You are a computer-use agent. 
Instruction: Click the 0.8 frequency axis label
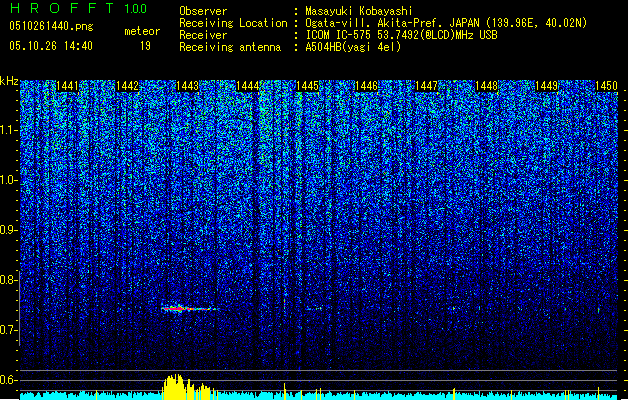[x=9, y=280]
